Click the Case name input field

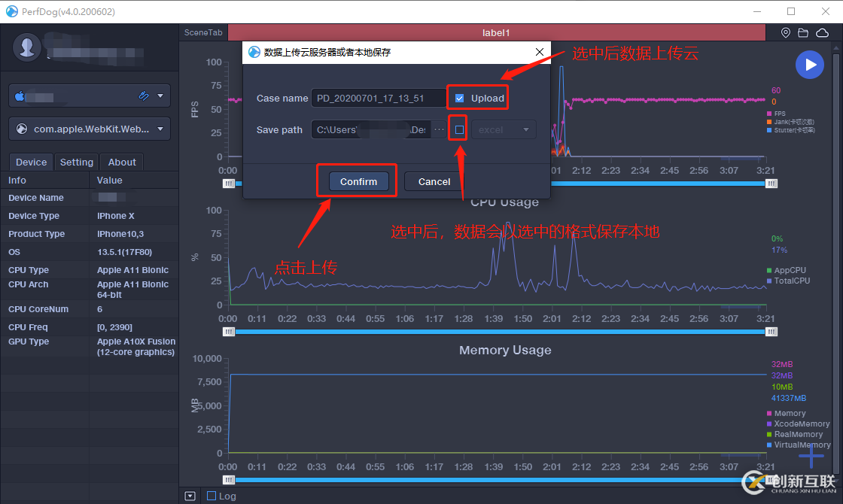click(x=378, y=98)
